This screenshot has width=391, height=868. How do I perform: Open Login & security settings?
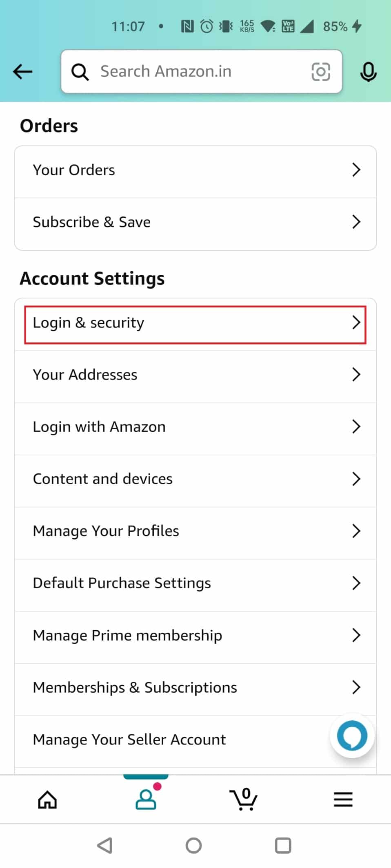[x=195, y=322]
